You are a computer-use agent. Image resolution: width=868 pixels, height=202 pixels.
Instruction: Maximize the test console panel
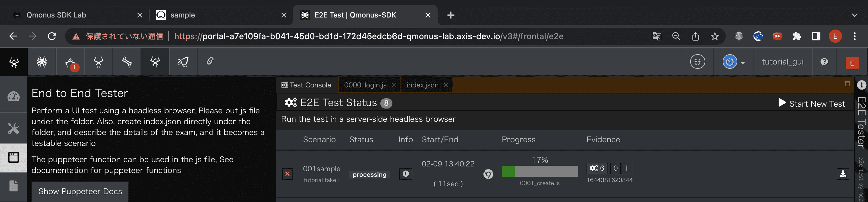point(848,84)
